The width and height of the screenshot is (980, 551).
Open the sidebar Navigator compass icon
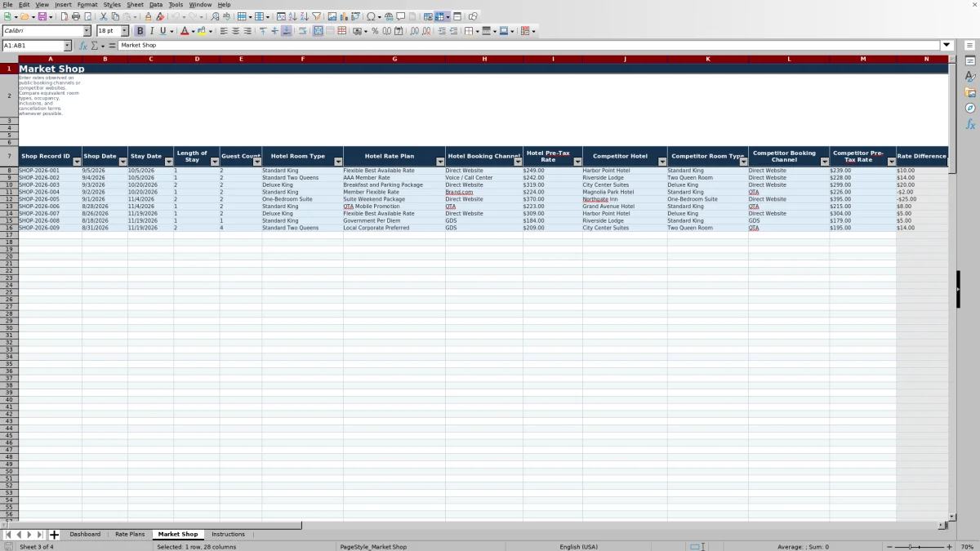click(x=970, y=108)
